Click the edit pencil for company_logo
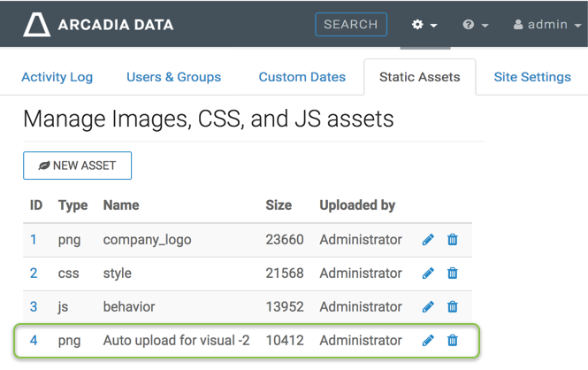Viewport: 588px width, 370px height. pyautogui.click(x=428, y=240)
